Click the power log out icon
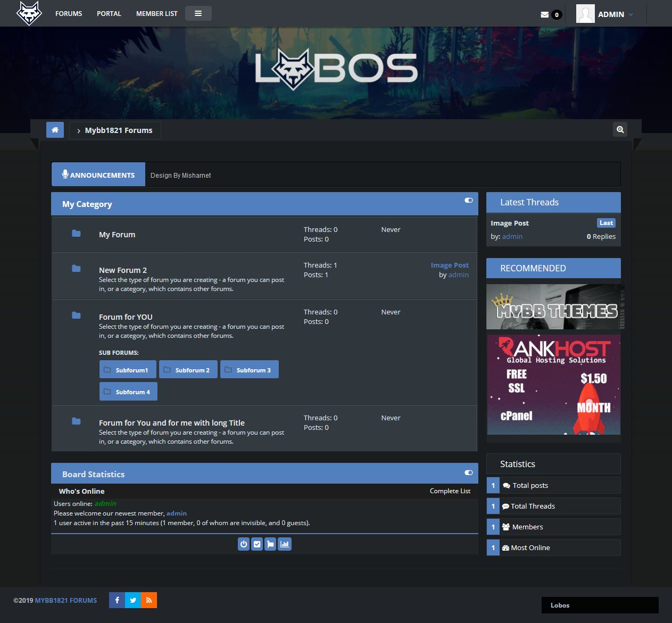672x623 pixels. pos(244,544)
